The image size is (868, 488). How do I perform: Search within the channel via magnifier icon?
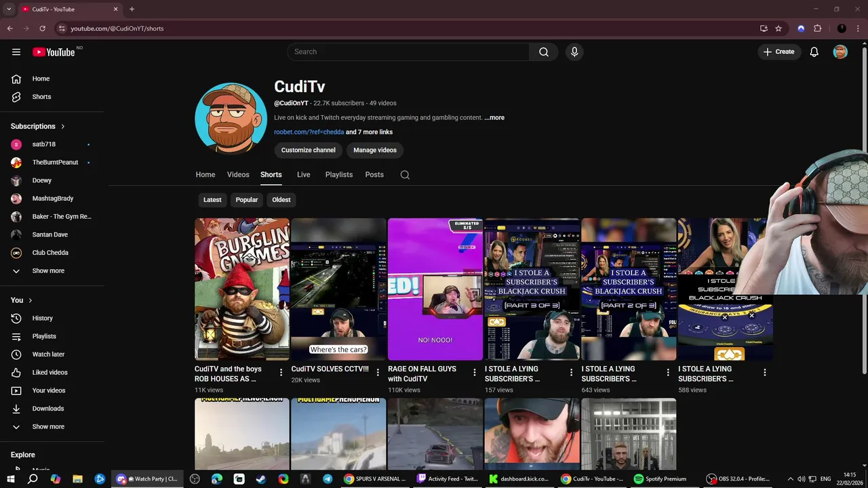point(405,175)
